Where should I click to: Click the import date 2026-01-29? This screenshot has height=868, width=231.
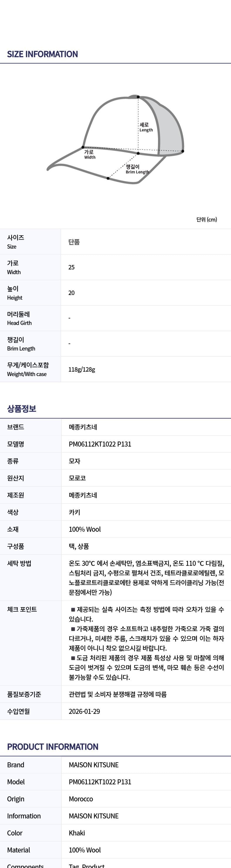click(84, 711)
